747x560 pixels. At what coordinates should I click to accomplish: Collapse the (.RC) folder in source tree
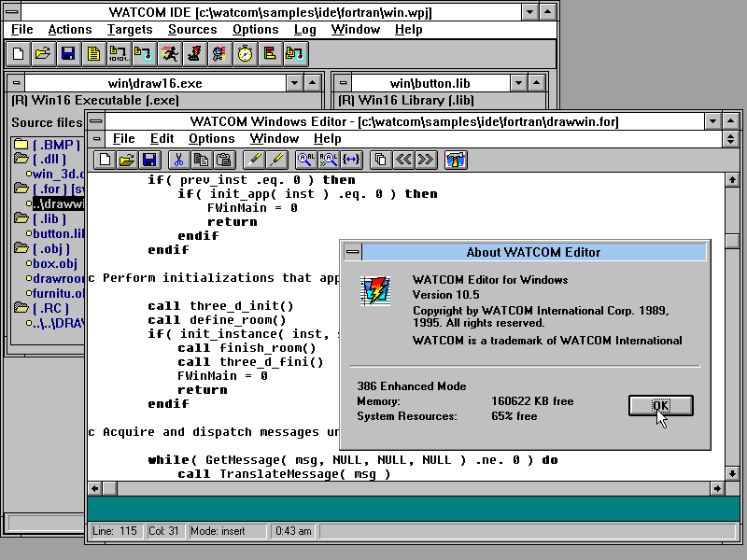21,308
